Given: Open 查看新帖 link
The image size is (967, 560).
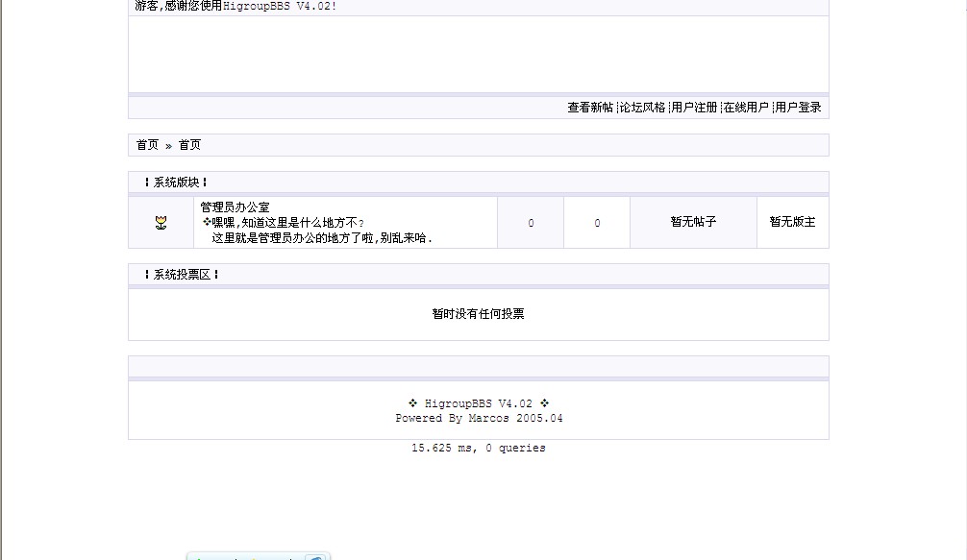Looking at the screenshot, I should [x=590, y=108].
